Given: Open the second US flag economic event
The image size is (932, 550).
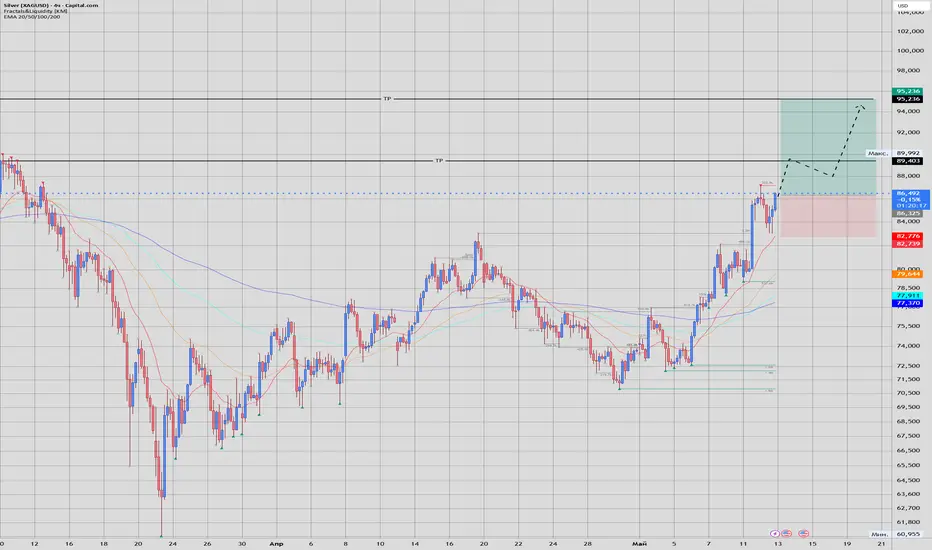Looking at the screenshot, I should (x=804, y=533).
